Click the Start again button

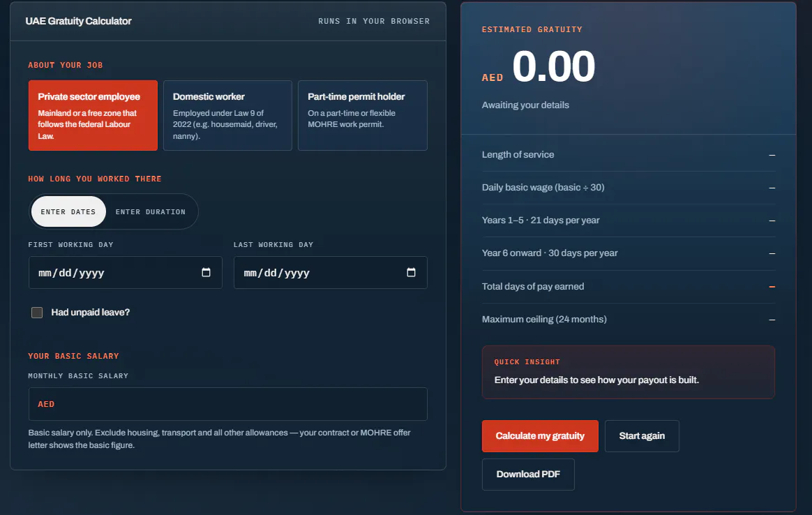642,436
